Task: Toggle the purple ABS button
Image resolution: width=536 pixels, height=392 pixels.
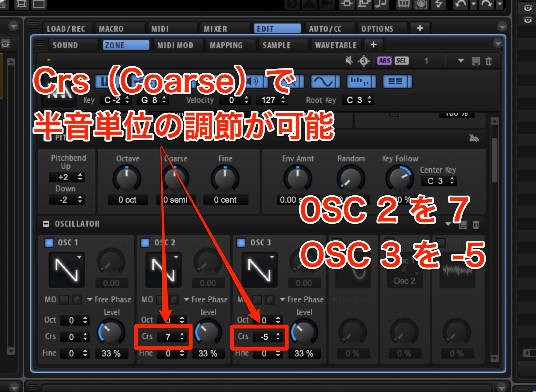Action: pos(384,61)
